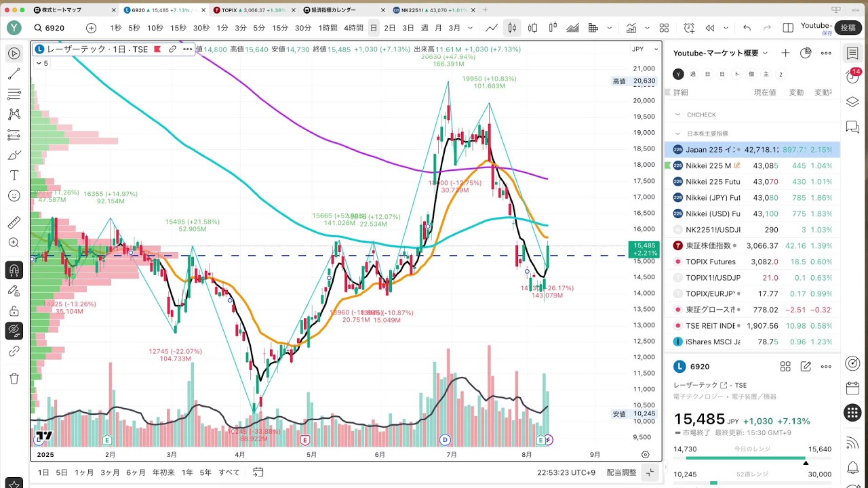Select the text annotation tool
Image resolution: width=868 pixels, height=488 pixels.
(x=14, y=175)
